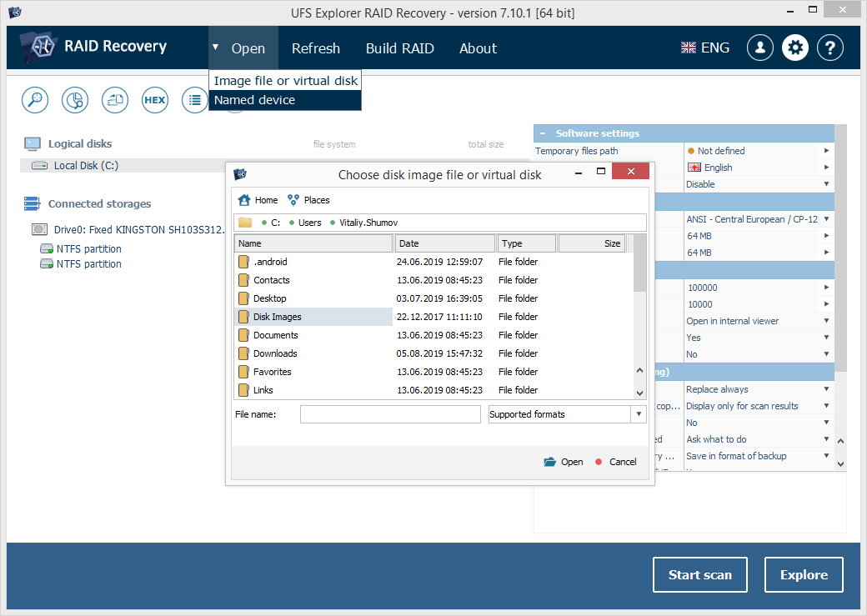
Task: Click the Contacts folder icon
Action: (x=243, y=280)
